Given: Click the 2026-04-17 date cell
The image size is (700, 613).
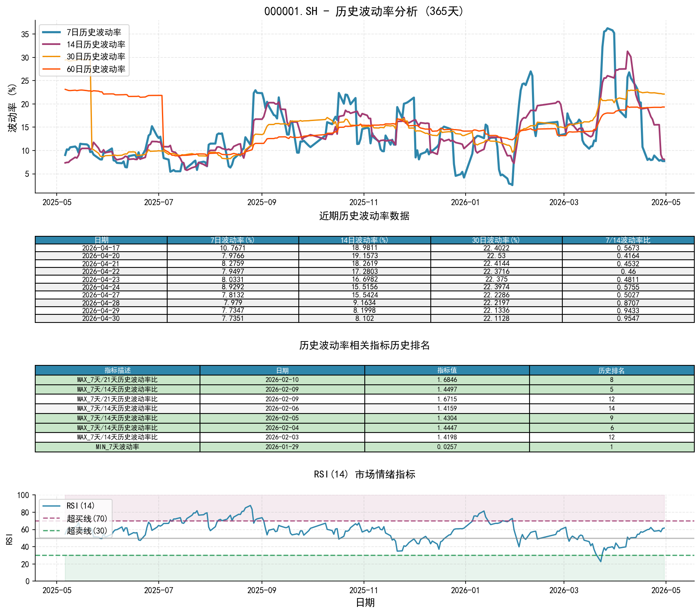Looking at the screenshot, I should pos(101,248).
